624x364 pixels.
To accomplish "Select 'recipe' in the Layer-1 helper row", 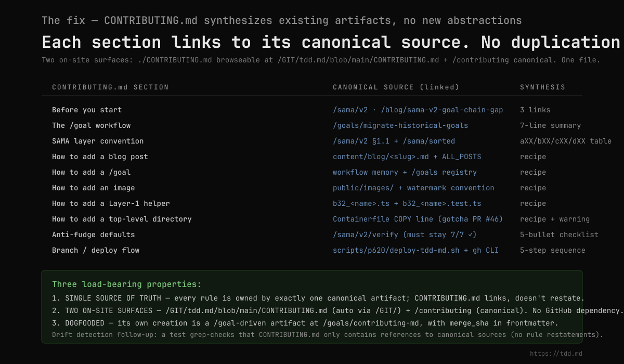I will [533, 203].
